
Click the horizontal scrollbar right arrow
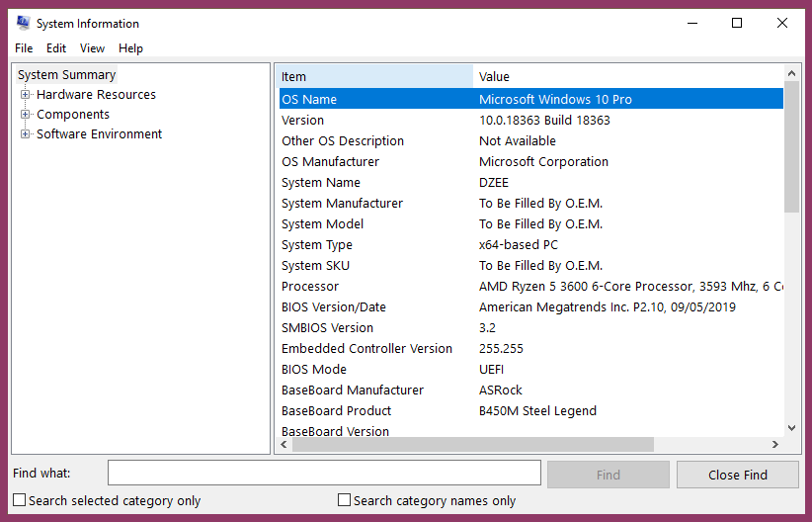[x=775, y=445]
